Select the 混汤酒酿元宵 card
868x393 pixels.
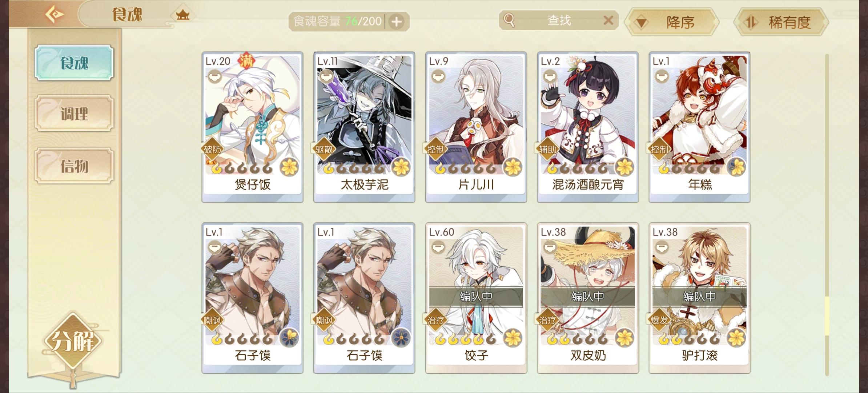[x=588, y=127]
